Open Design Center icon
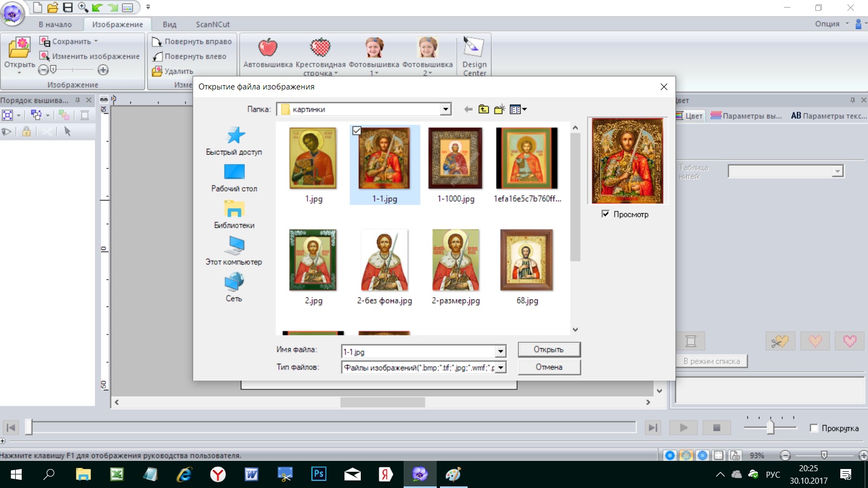 click(474, 47)
